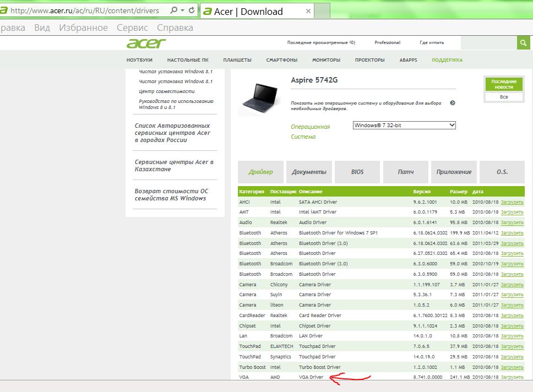Screen dimensions: 533x392
Task: Click the browser address bar URL
Action: 85,10
